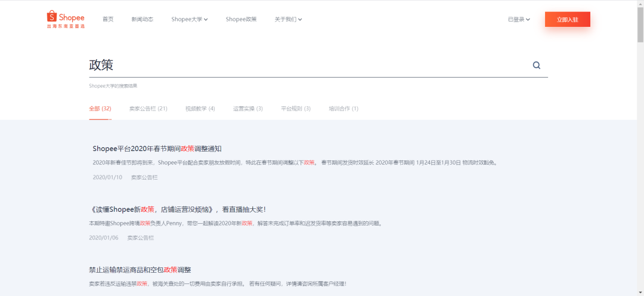Open the 已登录 account dropdown

[x=519, y=19]
